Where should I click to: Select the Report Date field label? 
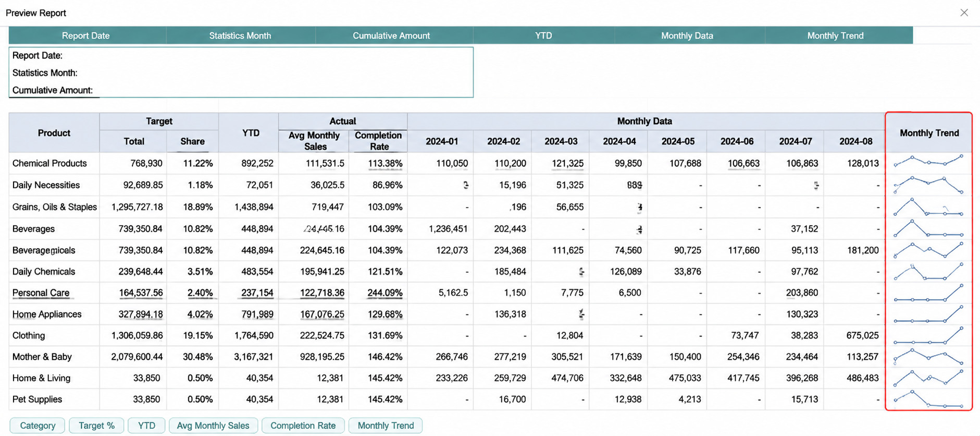[38, 55]
